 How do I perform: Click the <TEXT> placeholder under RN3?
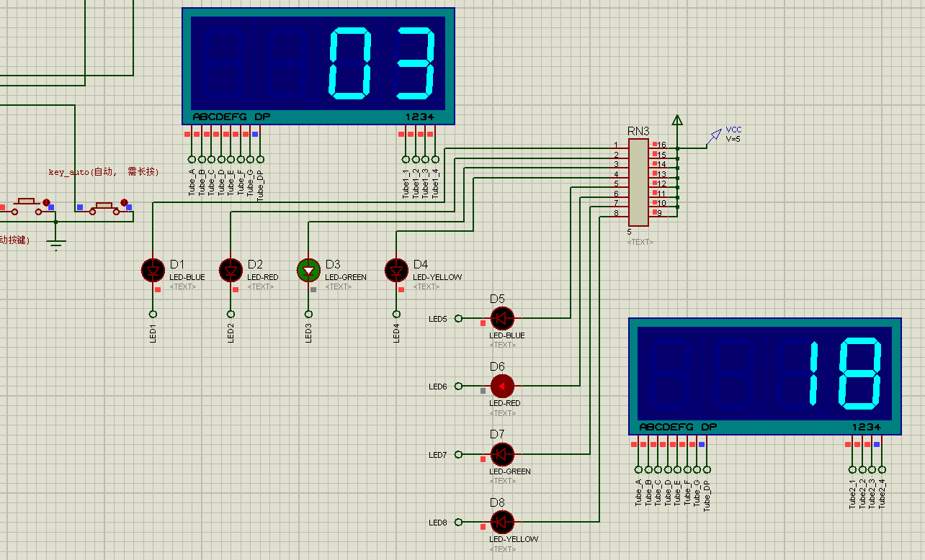point(640,242)
